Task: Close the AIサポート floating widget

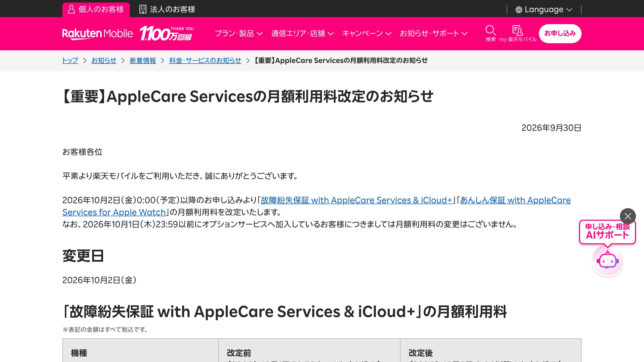Action: (628, 216)
